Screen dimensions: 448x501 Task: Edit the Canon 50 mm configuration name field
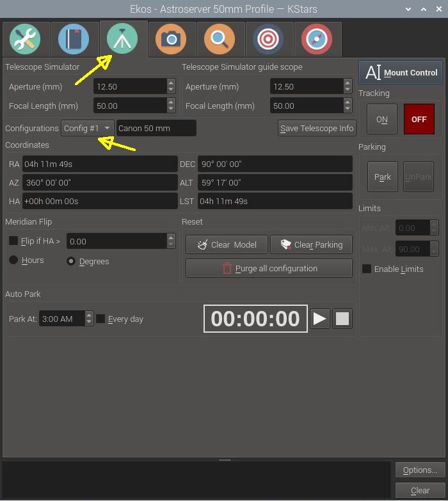click(156, 128)
